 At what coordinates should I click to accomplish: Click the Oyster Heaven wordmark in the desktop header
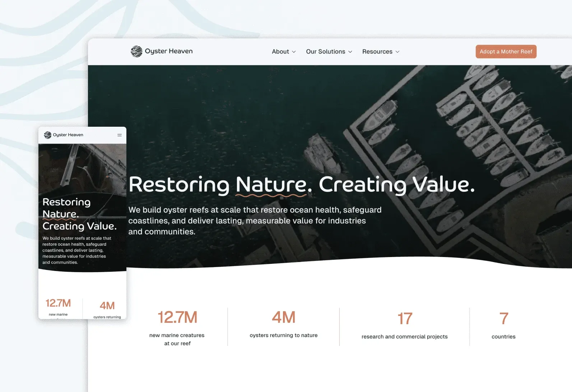[x=169, y=51]
